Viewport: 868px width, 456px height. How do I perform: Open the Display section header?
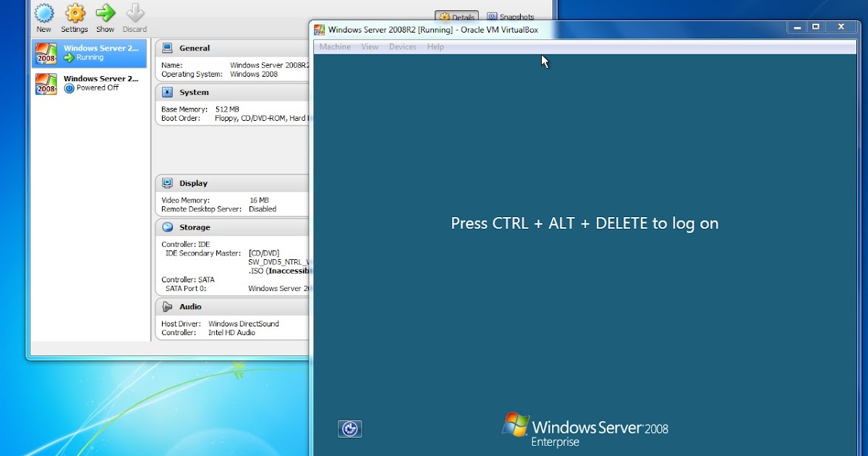tap(232, 183)
